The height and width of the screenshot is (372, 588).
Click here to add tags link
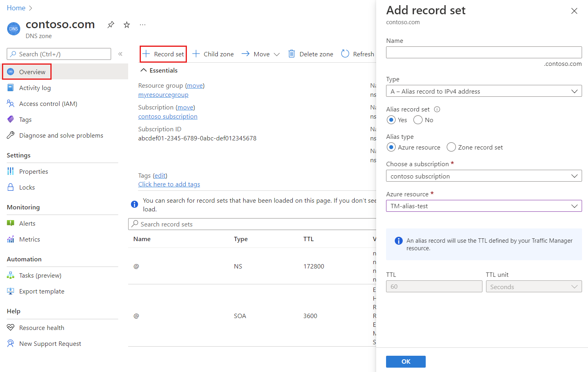coord(169,184)
